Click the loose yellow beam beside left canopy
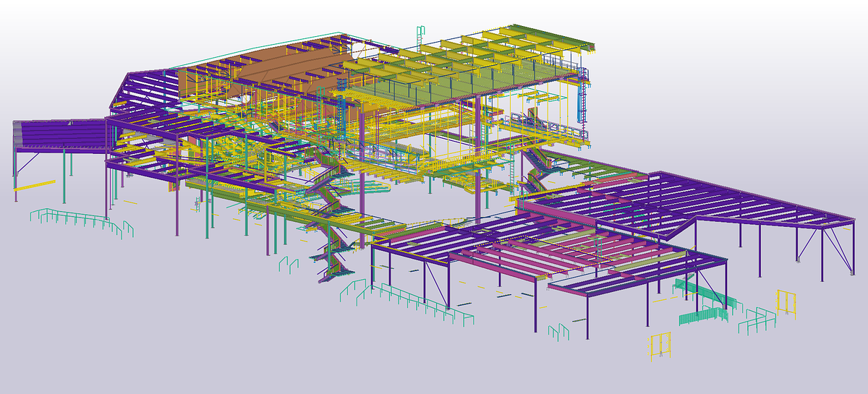 35,187
